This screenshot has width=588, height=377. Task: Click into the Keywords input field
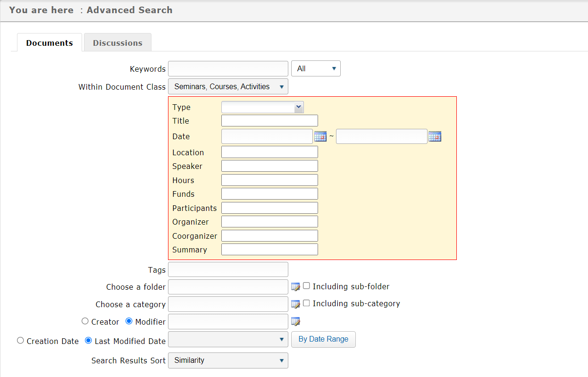point(228,69)
